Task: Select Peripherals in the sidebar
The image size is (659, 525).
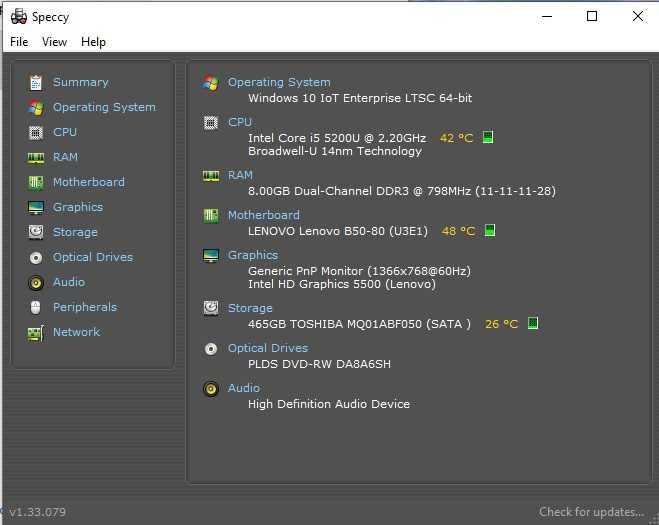Action: [85, 307]
